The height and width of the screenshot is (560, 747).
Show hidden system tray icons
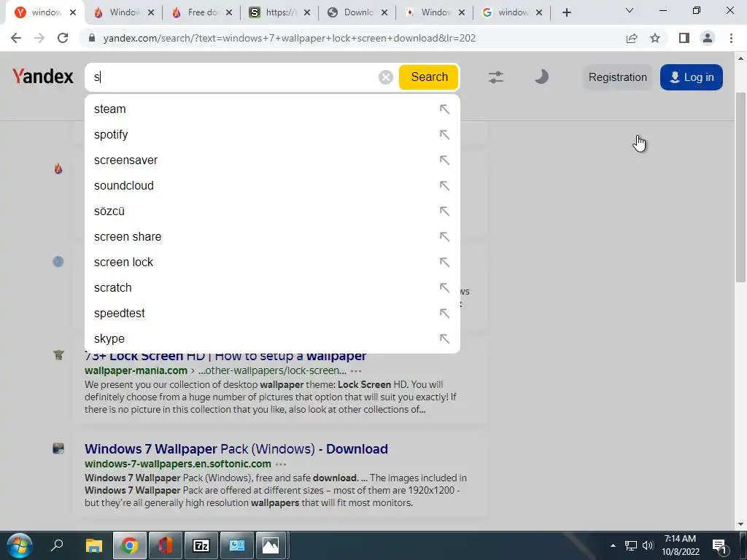click(613, 545)
